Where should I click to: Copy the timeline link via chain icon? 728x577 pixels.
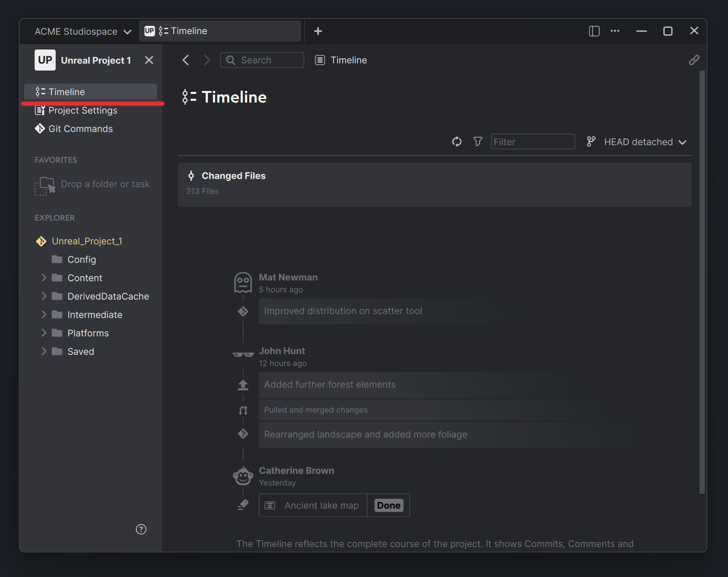[x=694, y=60]
